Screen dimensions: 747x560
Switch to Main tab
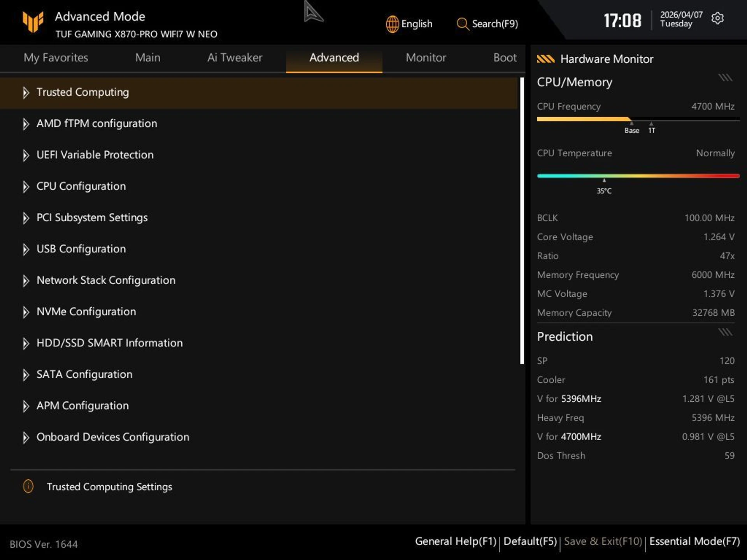coord(147,58)
